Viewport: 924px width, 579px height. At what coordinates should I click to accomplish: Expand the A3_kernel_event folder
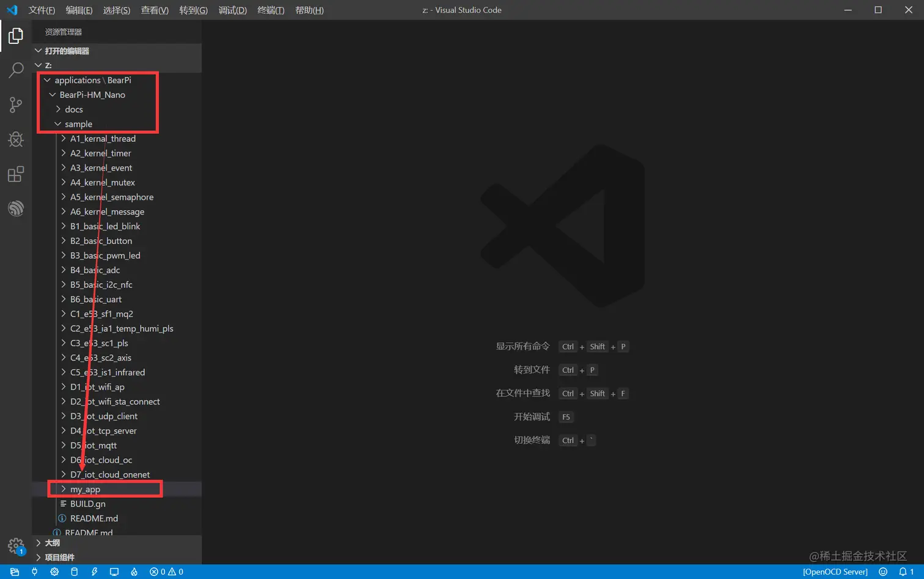(117, 168)
